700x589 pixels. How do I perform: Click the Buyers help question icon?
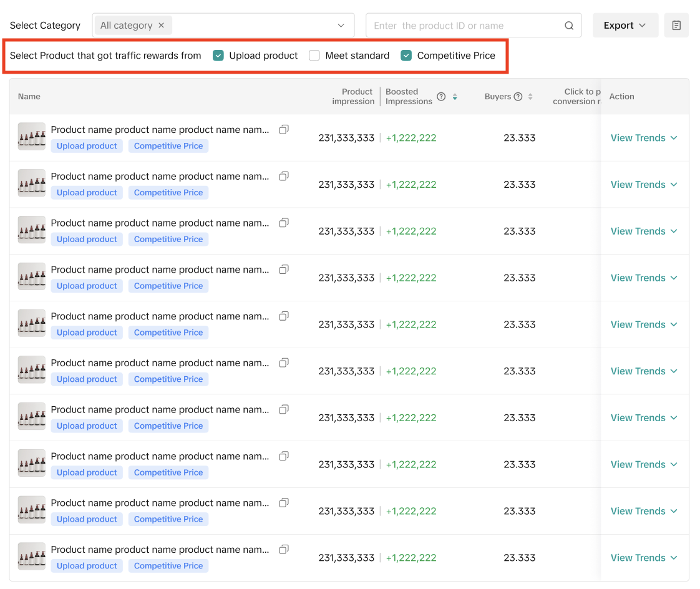point(518,97)
